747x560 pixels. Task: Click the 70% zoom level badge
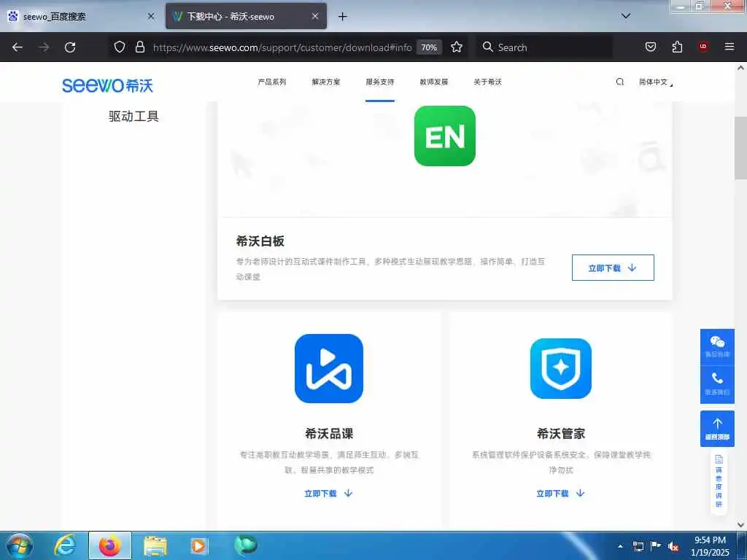(429, 47)
